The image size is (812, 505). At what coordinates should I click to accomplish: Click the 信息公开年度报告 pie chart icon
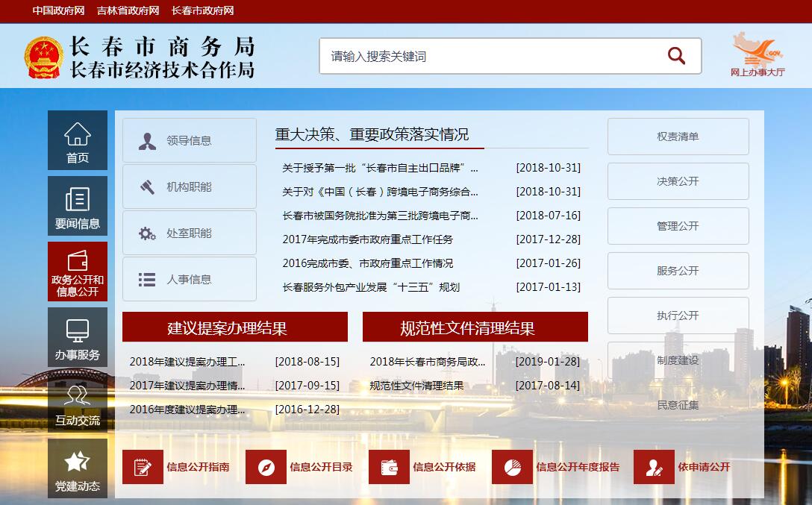tap(512, 467)
